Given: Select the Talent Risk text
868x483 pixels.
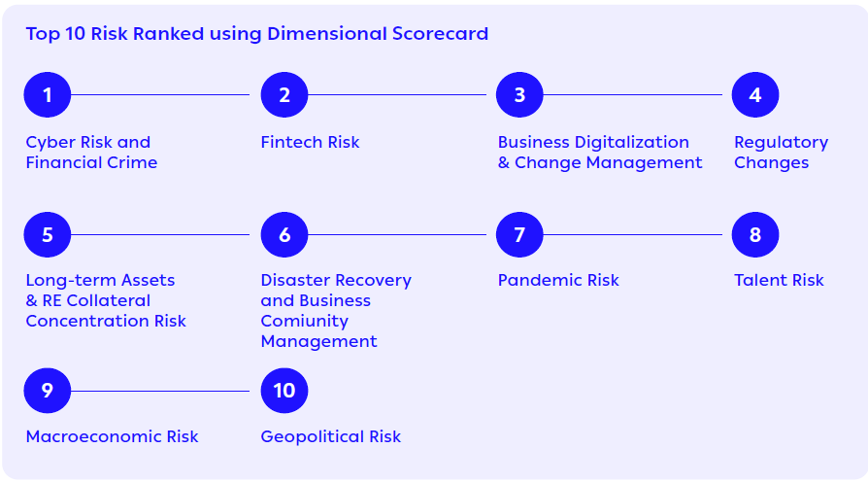Looking at the screenshot, I should tap(779, 280).
